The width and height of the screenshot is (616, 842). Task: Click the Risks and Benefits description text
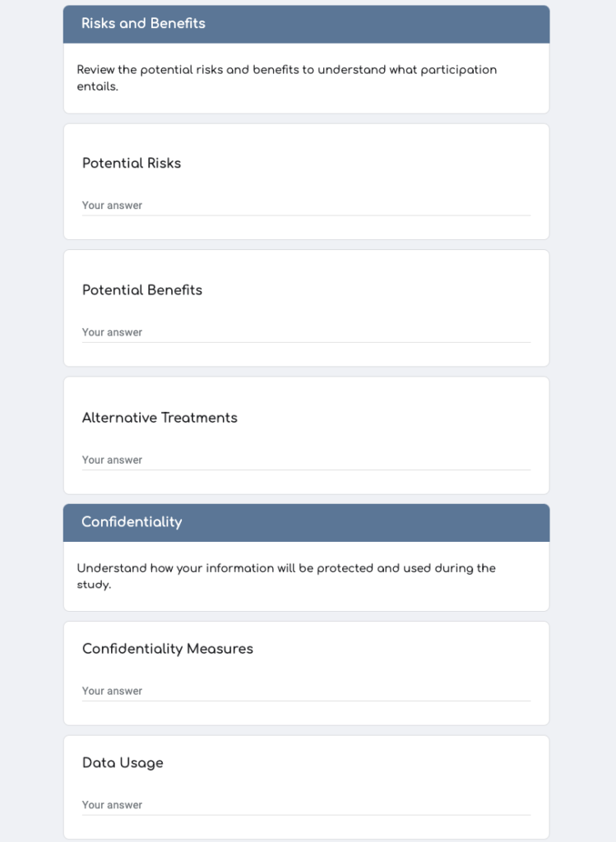(286, 78)
